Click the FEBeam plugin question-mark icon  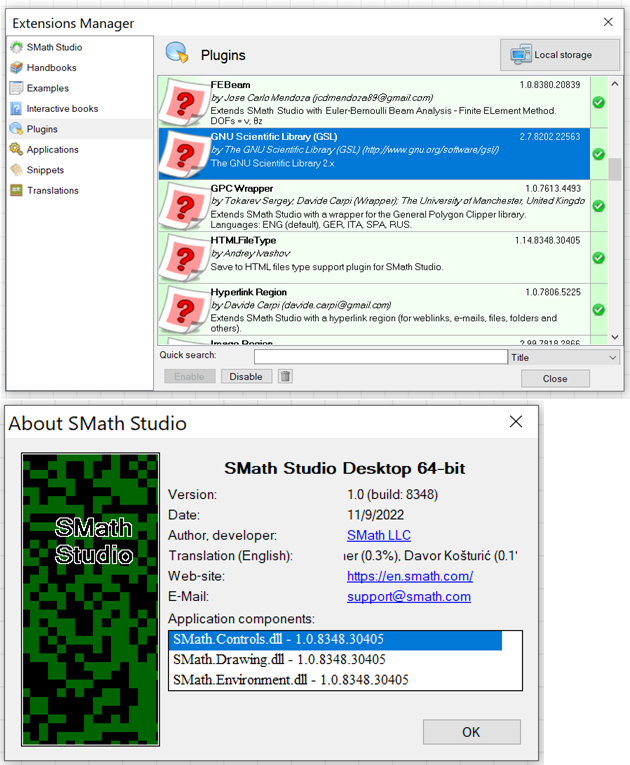183,100
